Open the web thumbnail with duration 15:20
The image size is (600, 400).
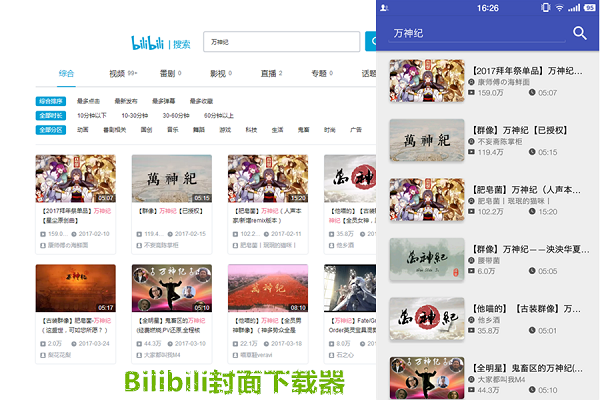click(268, 178)
